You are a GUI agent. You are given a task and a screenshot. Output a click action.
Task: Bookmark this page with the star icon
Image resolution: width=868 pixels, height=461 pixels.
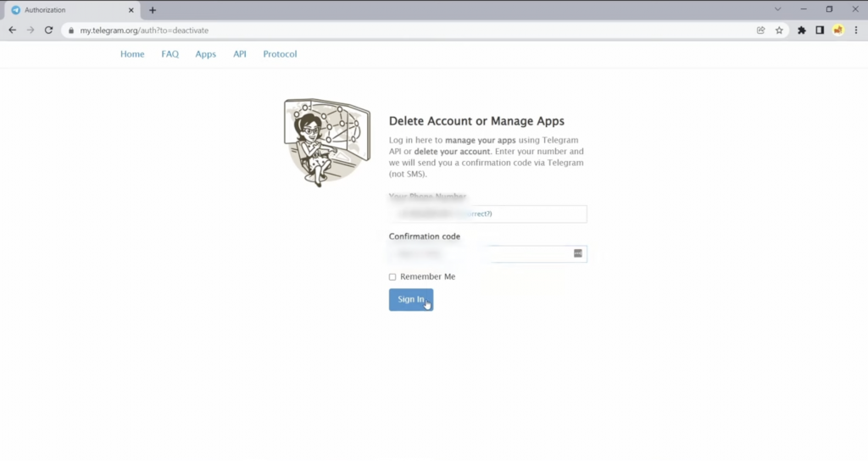tap(780, 31)
